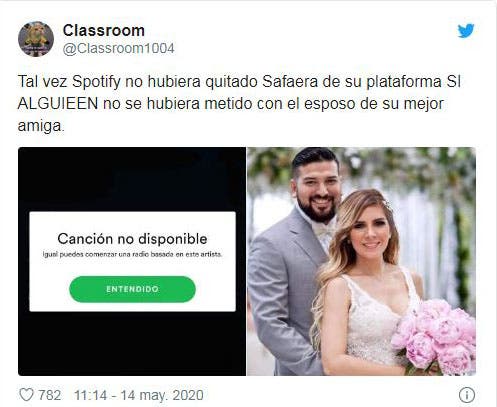Visit the @Classroom1004 handle

click(118, 49)
